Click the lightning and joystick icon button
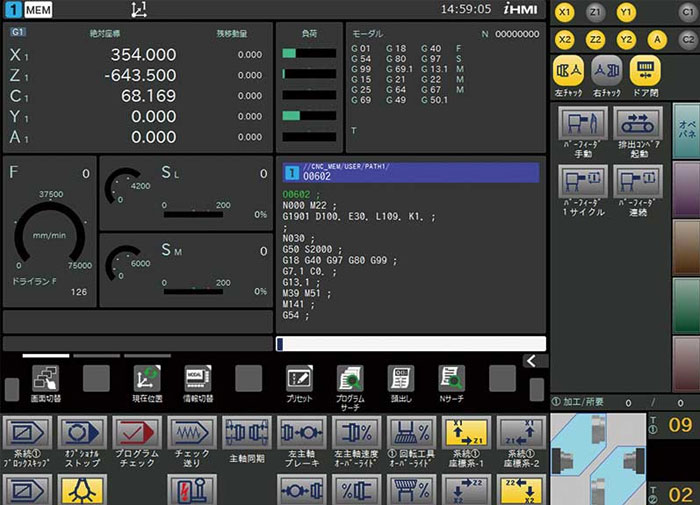This screenshot has height=505, width=700. (192, 490)
